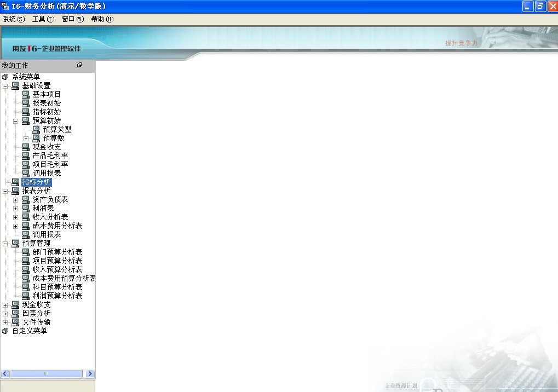Image resolution: width=558 pixels, height=392 pixels.
Task: Collapse the 预算初始 tree node
Action: click(x=16, y=122)
